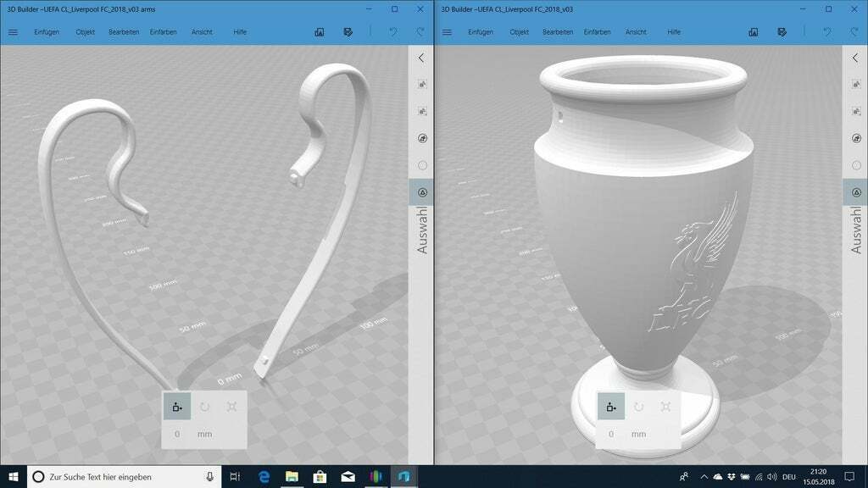This screenshot has width=868, height=488.
Task: Click save icon in trophy cup window toolbar
Action: coord(782,32)
